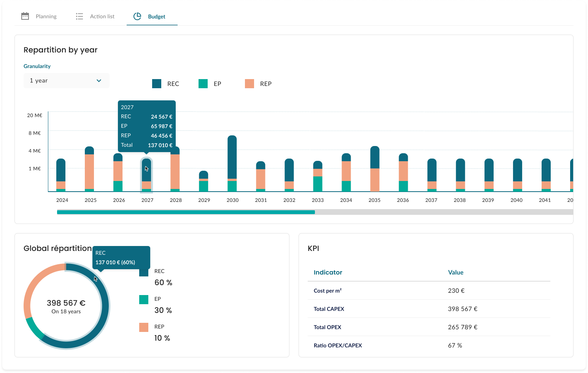
Task: Switch to the Action list tab
Action: coord(102,16)
